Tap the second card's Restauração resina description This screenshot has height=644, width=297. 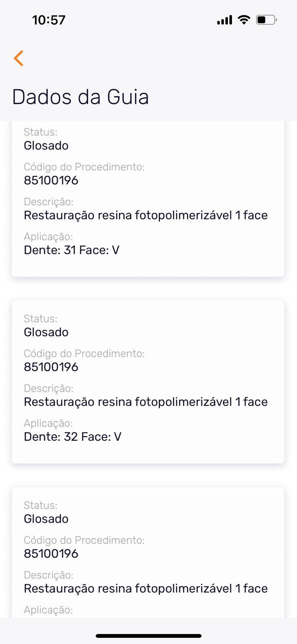pyautogui.click(x=145, y=402)
